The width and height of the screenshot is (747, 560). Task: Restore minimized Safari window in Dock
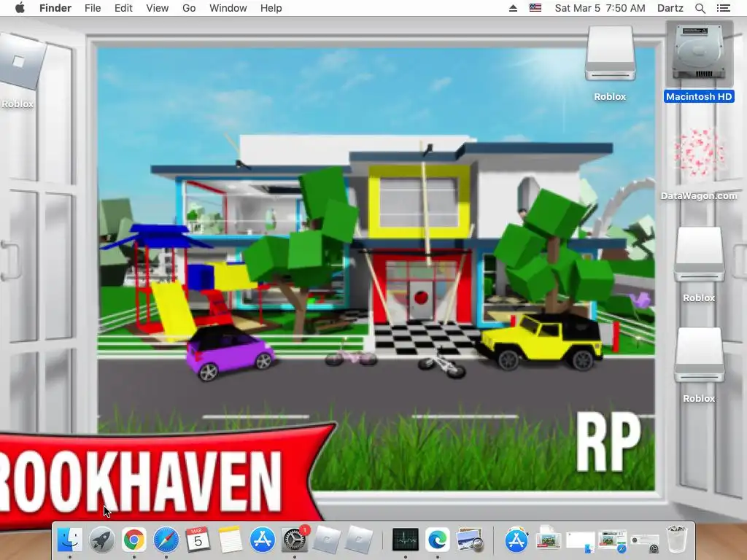613,542
